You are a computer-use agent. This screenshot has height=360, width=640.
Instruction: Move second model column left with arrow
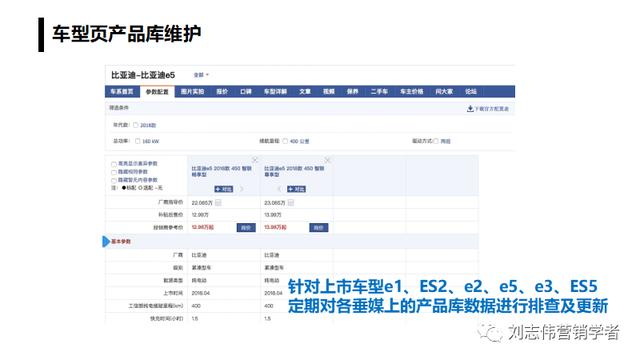(280, 189)
